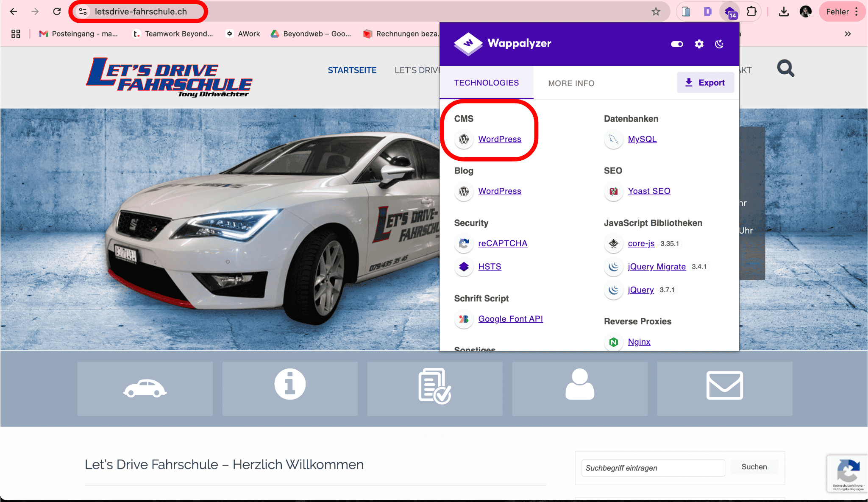Click the MySQL dolphin icon
Image resolution: width=868 pixels, height=502 pixels.
613,139
